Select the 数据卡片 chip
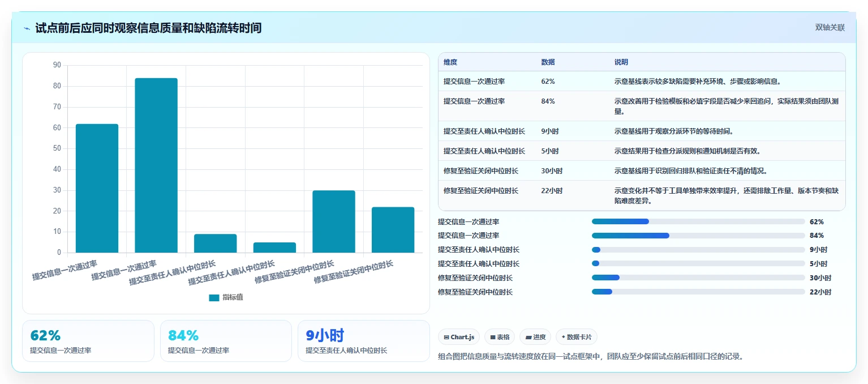 click(576, 337)
